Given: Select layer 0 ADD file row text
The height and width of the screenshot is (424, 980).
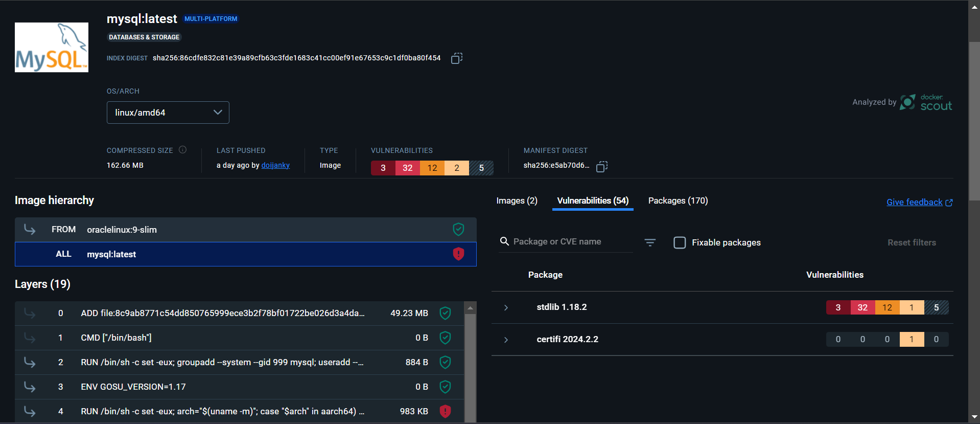Looking at the screenshot, I should coord(223,313).
